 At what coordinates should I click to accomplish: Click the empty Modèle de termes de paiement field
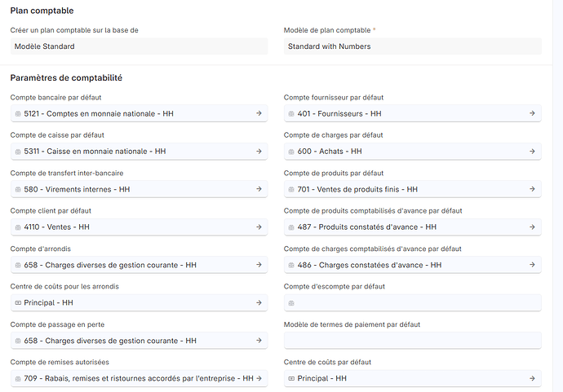[413, 341]
